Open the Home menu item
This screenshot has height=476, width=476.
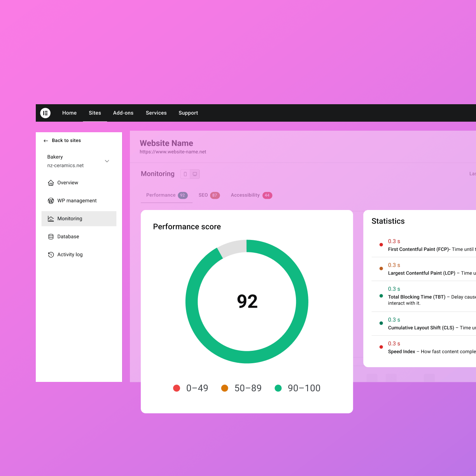tap(69, 113)
